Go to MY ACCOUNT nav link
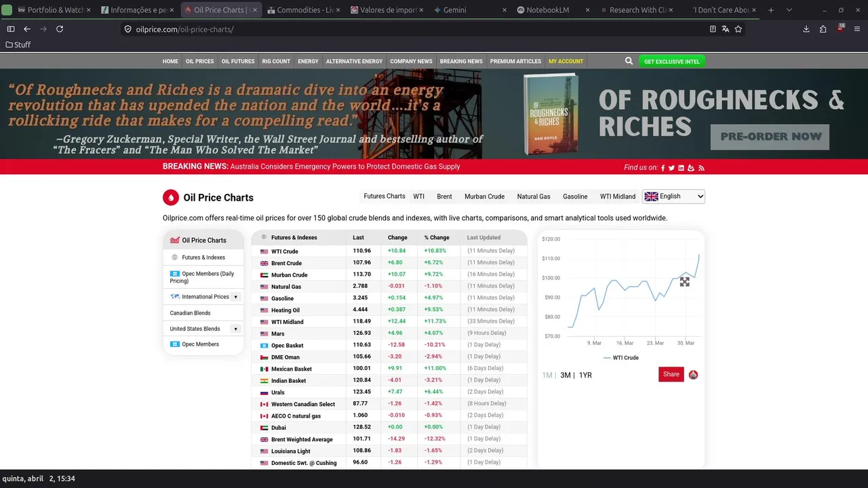Image resolution: width=868 pixels, height=488 pixels. pyautogui.click(x=566, y=61)
